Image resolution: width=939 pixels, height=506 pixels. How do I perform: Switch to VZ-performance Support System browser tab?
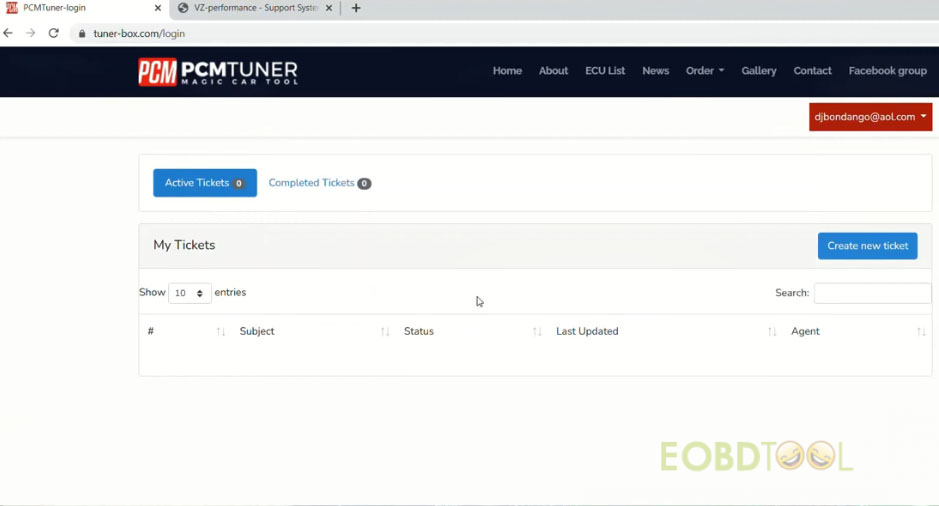pos(255,8)
